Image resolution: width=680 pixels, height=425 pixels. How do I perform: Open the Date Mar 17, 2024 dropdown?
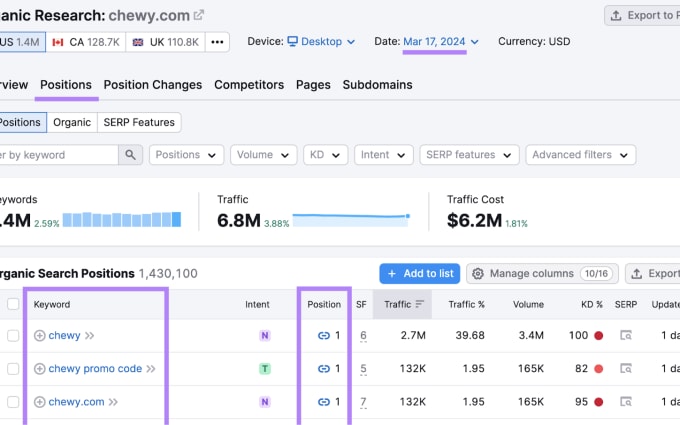click(x=441, y=42)
